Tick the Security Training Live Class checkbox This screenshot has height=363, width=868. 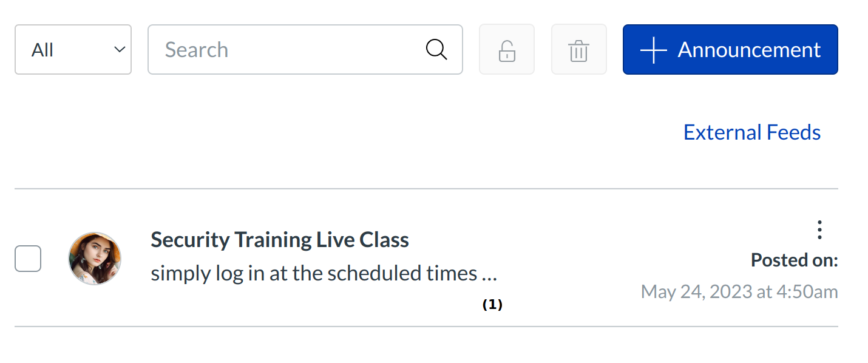click(x=28, y=259)
